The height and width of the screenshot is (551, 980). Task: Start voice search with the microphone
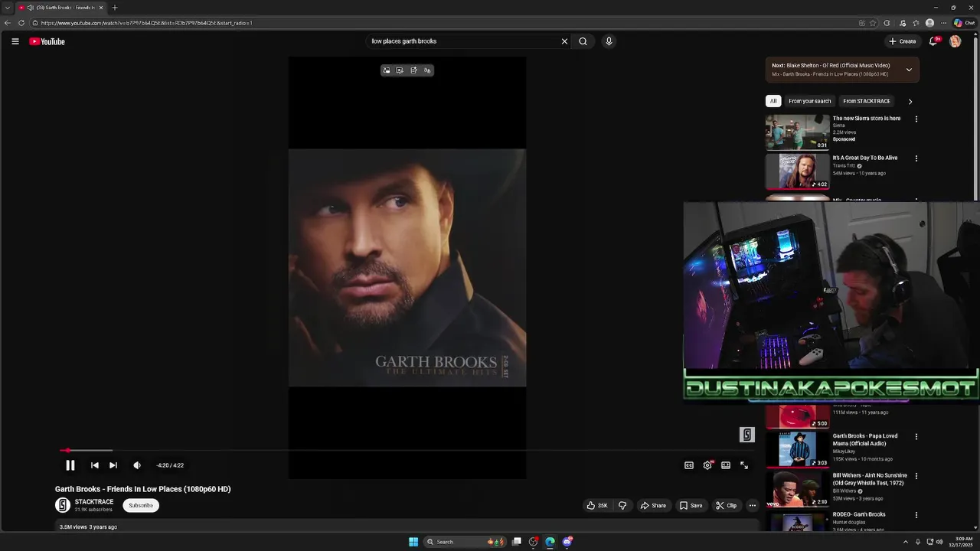(x=609, y=41)
